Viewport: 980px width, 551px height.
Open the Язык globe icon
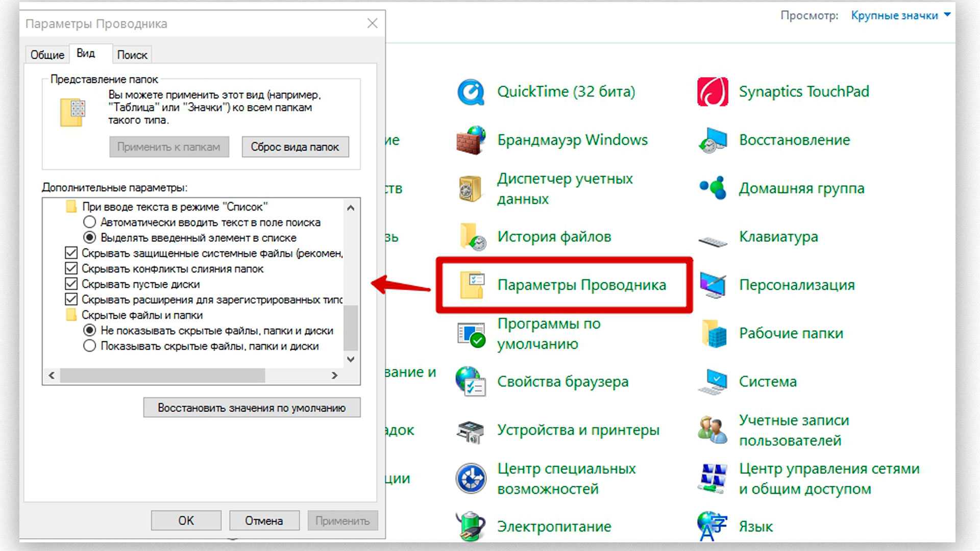[712, 526]
